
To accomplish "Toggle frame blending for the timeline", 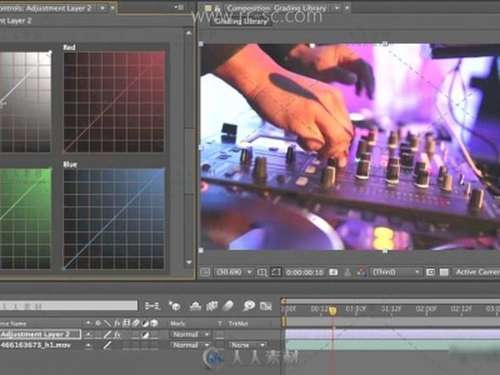I will pyautogui.click(x=212, y=306).
